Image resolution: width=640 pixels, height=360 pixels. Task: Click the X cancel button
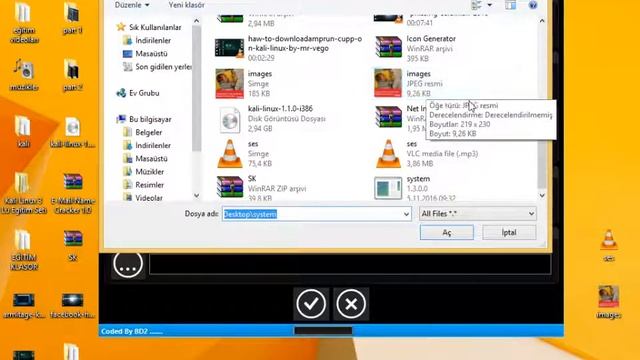coord(351,304)
